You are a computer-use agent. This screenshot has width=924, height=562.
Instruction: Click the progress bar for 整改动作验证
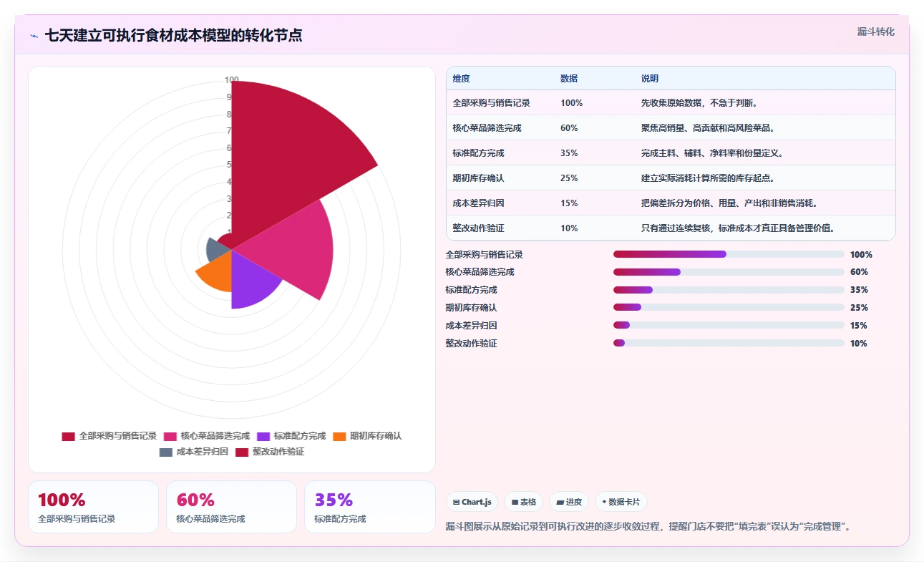(729, 343)
